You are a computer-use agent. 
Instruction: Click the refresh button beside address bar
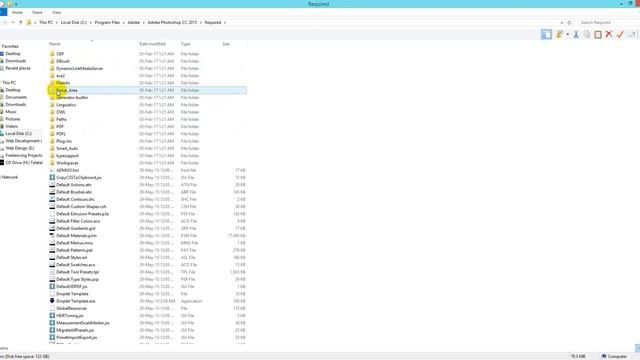(569, 22)
